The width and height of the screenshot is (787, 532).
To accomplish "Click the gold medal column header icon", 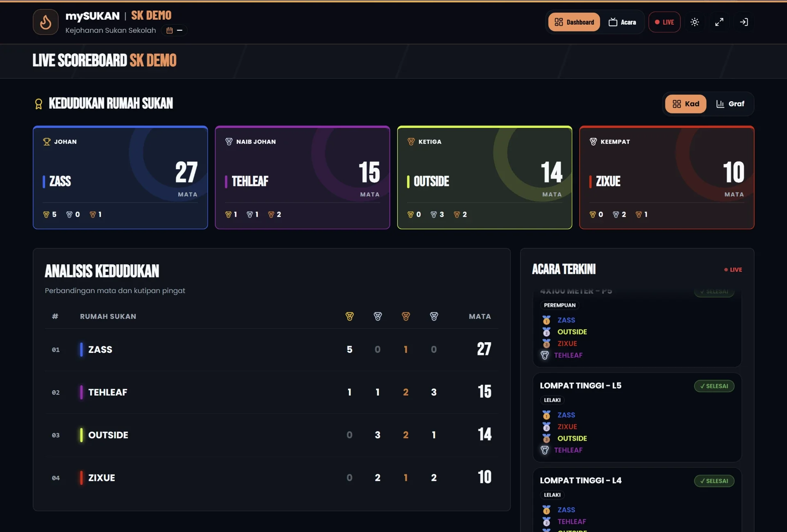I will click(350, 316).
